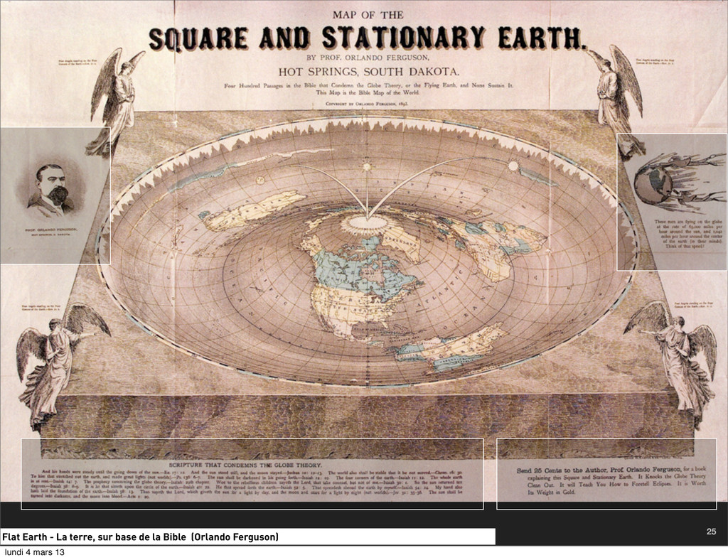Click 'BY PROF. ORLANDO FERGUSON,' text
The image size is (728, 560).
368,58
